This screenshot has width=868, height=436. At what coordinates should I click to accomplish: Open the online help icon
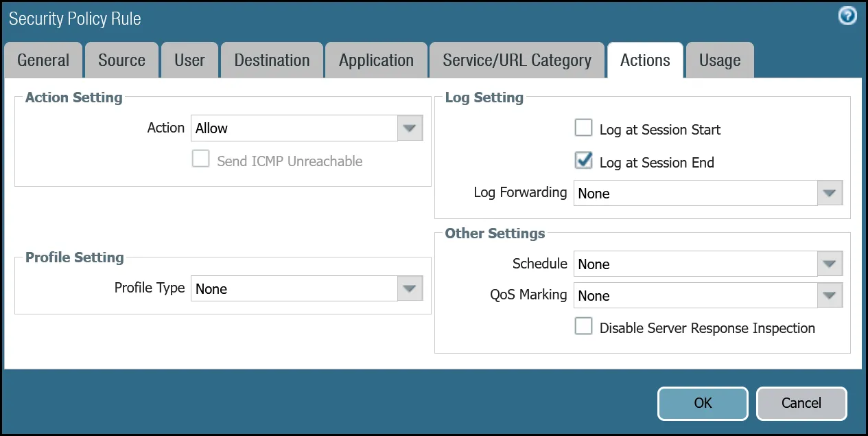tap(847, 15)
